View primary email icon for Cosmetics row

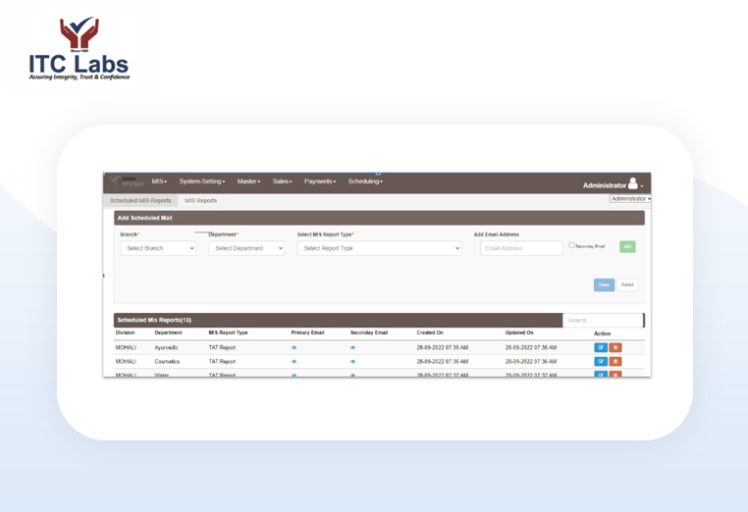coord(294,361)
